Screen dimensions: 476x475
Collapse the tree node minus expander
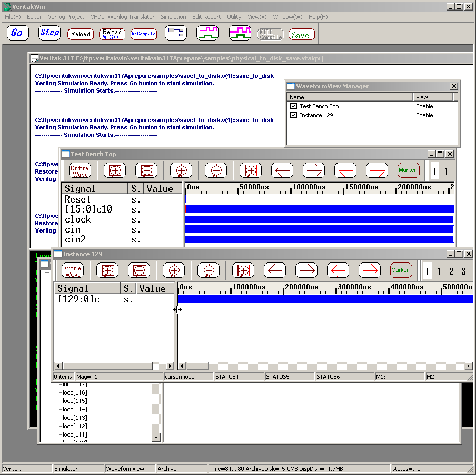click(x=47, y=275)
